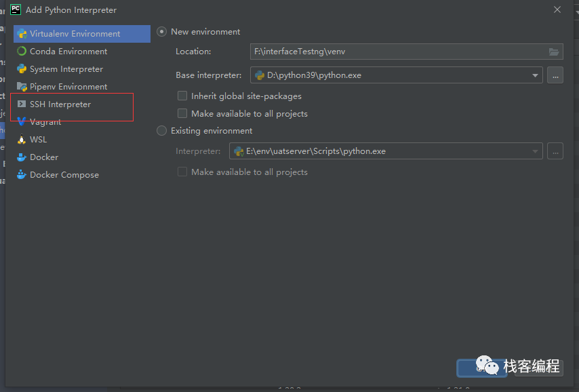
Task: Select Virtualenv Environment in the sidebar
Action: 81,34
